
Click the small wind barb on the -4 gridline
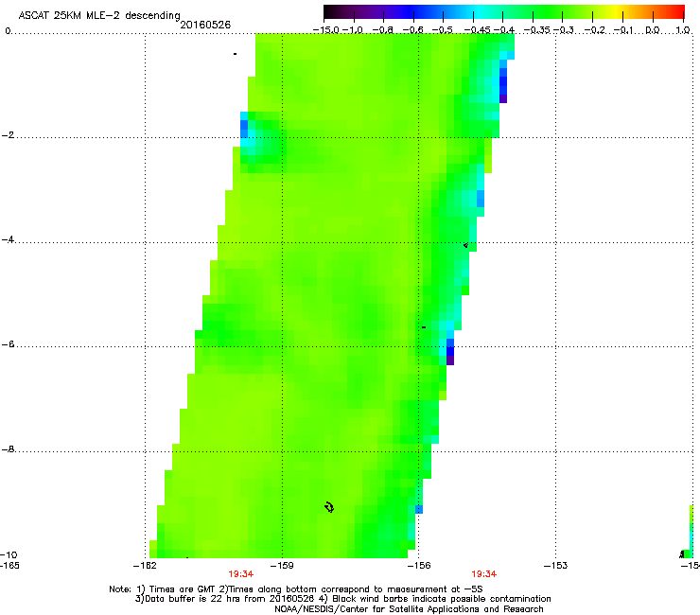tap(465, 245)
